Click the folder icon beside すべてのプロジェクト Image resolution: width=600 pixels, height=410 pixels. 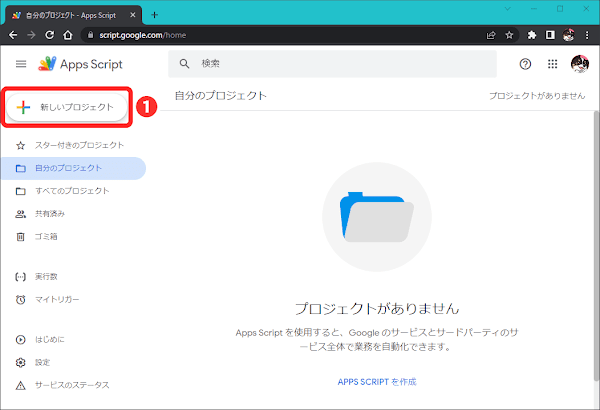(x=21, y=191)
